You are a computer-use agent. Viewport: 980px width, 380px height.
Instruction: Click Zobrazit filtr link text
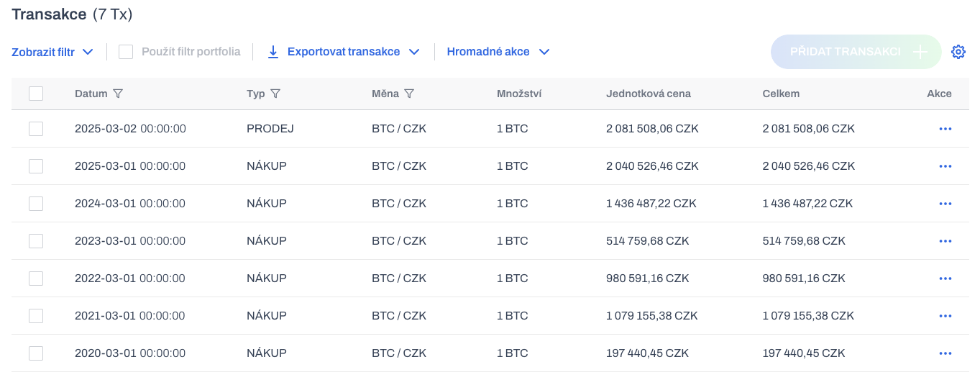click(43, 52)
